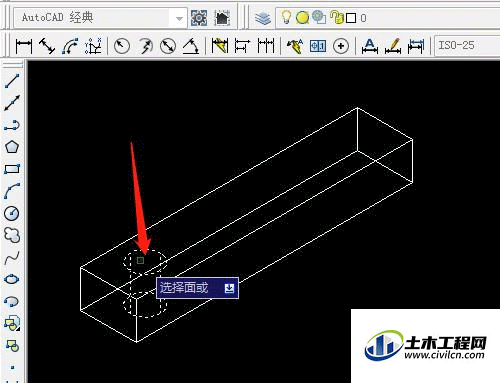Image resolution: width=500 pixels, height=383 pixels.
Task: Open the Layer Properties Manager icon
Action: 263,18
